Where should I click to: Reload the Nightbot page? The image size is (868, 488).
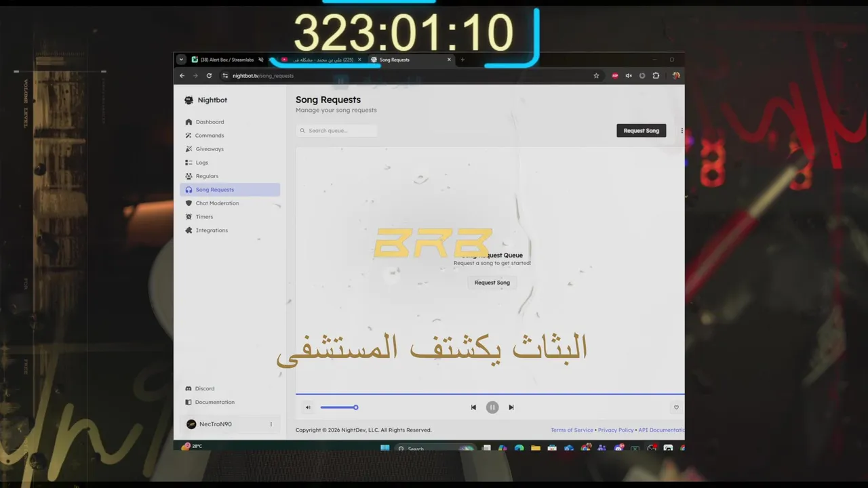209,76
